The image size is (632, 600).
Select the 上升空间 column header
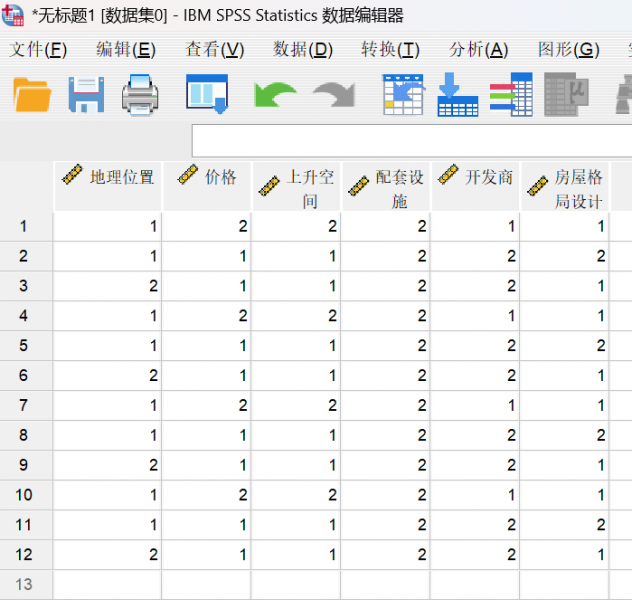point(296,186)
